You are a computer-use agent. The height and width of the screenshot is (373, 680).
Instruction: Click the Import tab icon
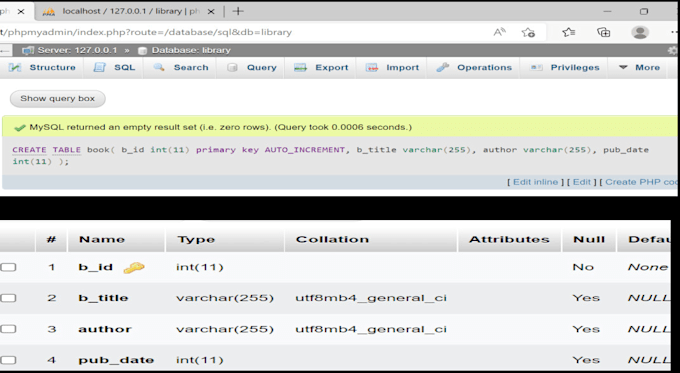[372, 68]
